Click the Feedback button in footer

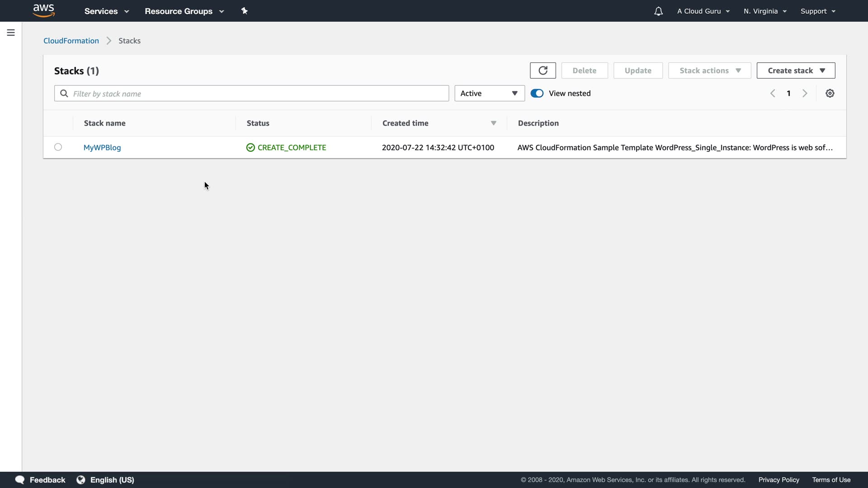click(x=41, y=480)
